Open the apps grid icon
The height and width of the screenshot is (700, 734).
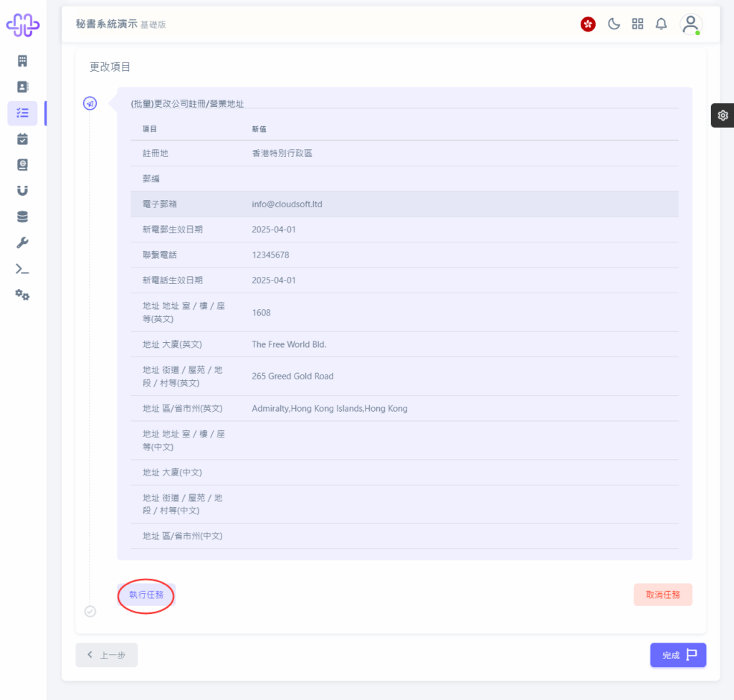(637, 24)
